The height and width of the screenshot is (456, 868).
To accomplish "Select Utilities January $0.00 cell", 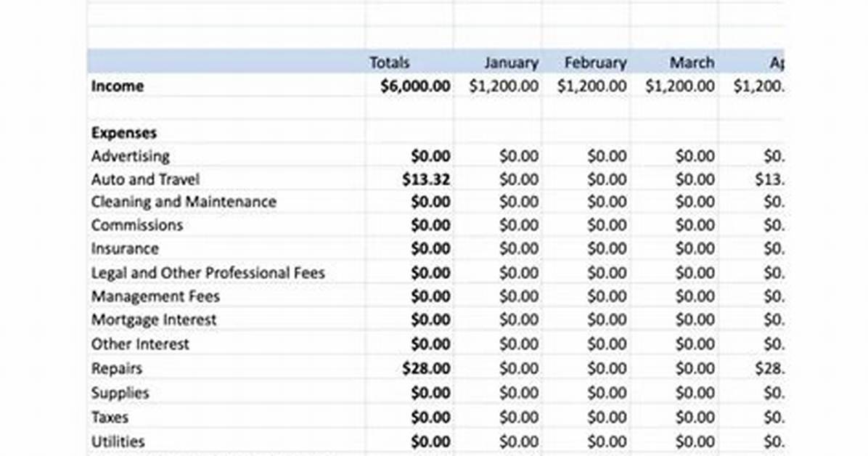I will point(519,441).
